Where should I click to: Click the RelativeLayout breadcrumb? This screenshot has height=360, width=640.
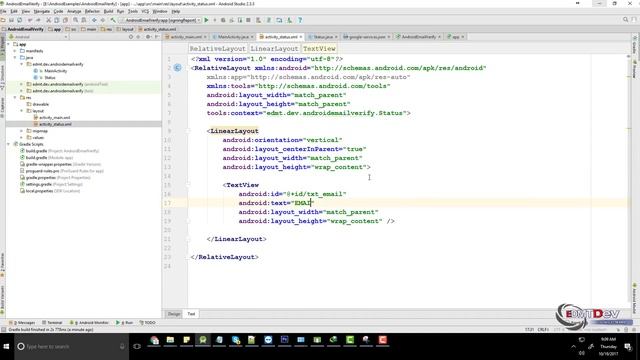click(218, 49)
